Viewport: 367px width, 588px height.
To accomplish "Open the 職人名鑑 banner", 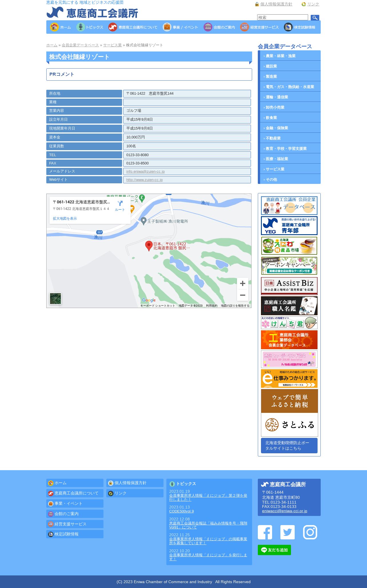I will [x=289, y=306].
